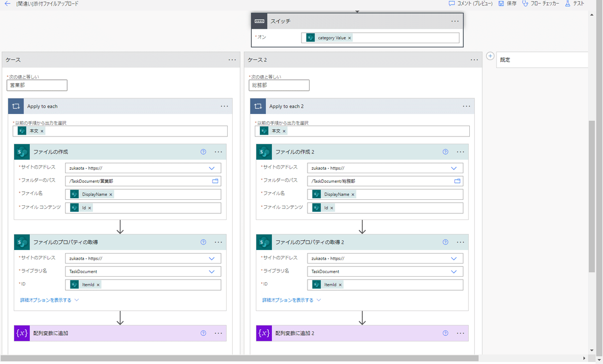Open the ケース 2 ellipsis menu

[474, 60]
